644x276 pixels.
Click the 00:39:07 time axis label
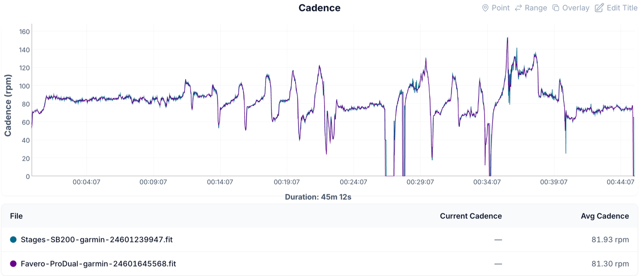click(x=554, y=182)
